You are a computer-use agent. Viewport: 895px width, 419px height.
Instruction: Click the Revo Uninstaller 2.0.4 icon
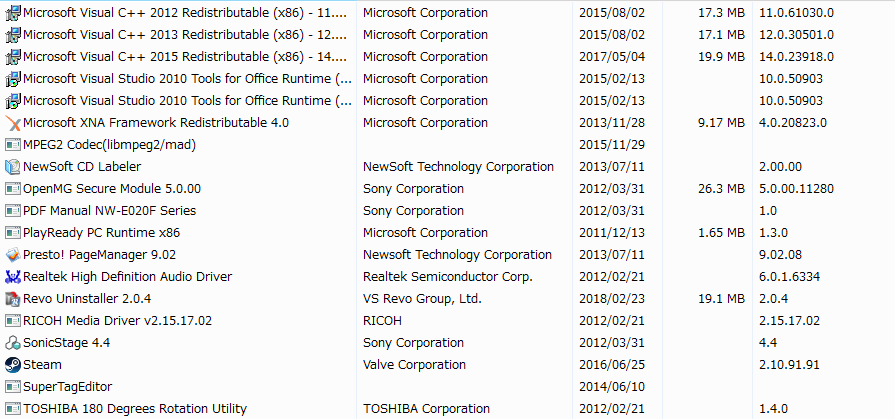click(x=13, y=299)
